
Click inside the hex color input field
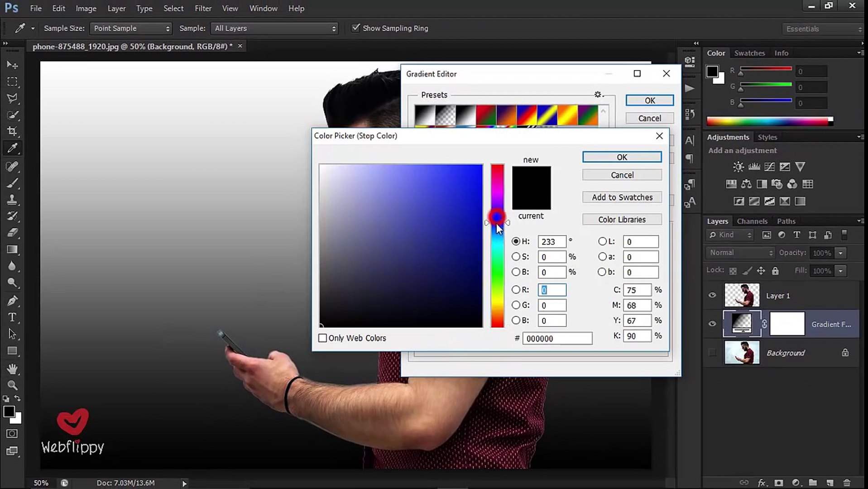click(x=557, y=339)
